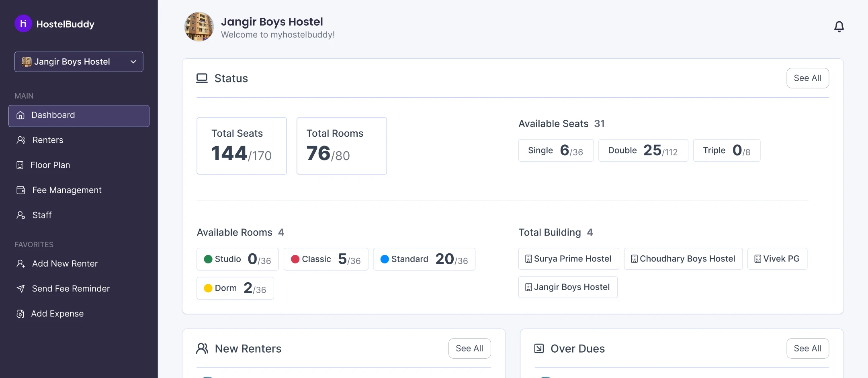Click the Fee Management wallet icon
The height and width of the screenshot is (378, 868).
(21, 190)
